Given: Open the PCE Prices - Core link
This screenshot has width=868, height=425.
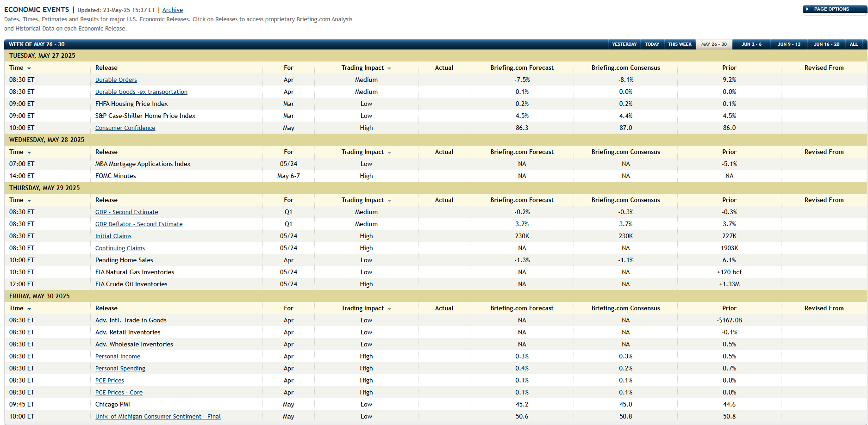Looking at the screenshot, I should (x=119, y=393).
